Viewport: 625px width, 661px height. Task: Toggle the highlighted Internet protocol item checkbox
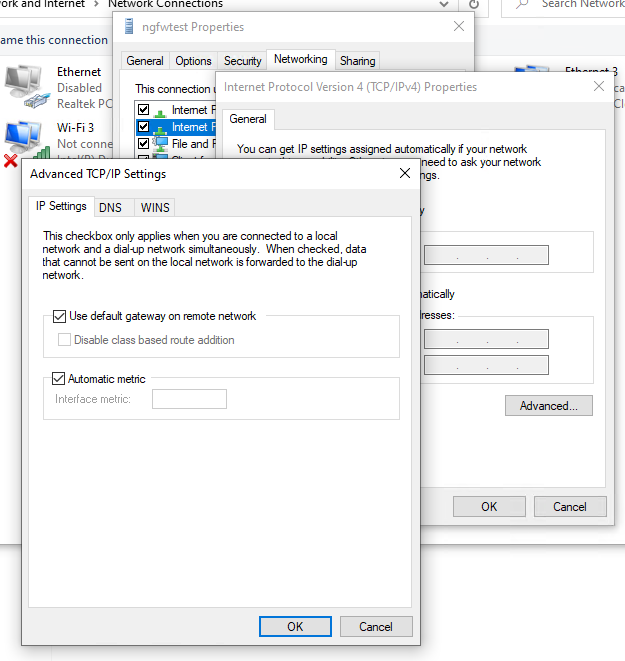tap(143, 126)
